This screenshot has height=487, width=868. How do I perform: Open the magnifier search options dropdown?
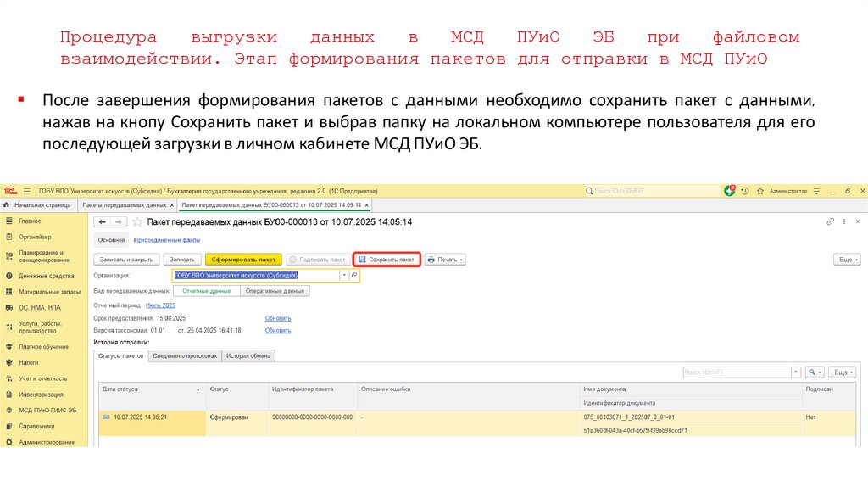815,372
